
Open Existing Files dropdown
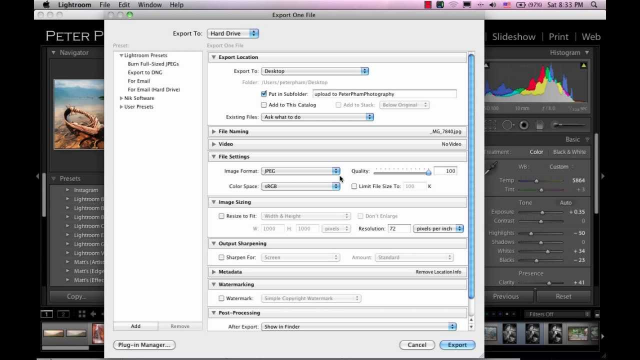click(x=318, y=117)
